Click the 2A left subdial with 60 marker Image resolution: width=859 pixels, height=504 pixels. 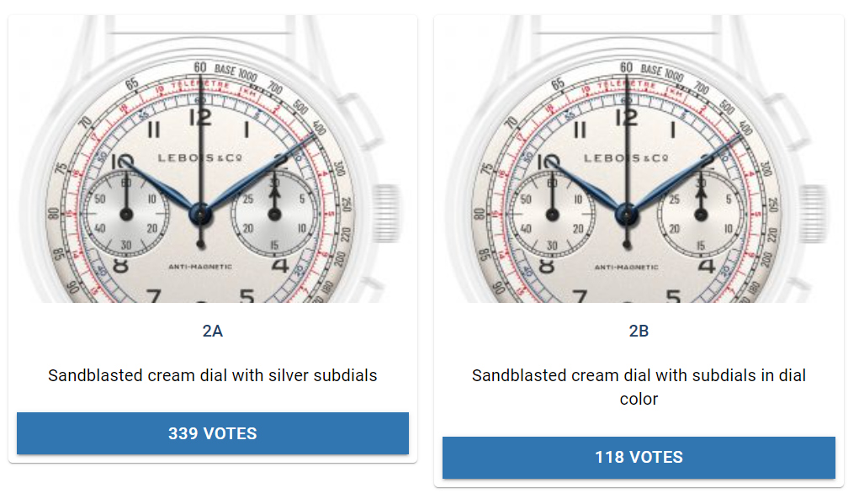[126, 215]
